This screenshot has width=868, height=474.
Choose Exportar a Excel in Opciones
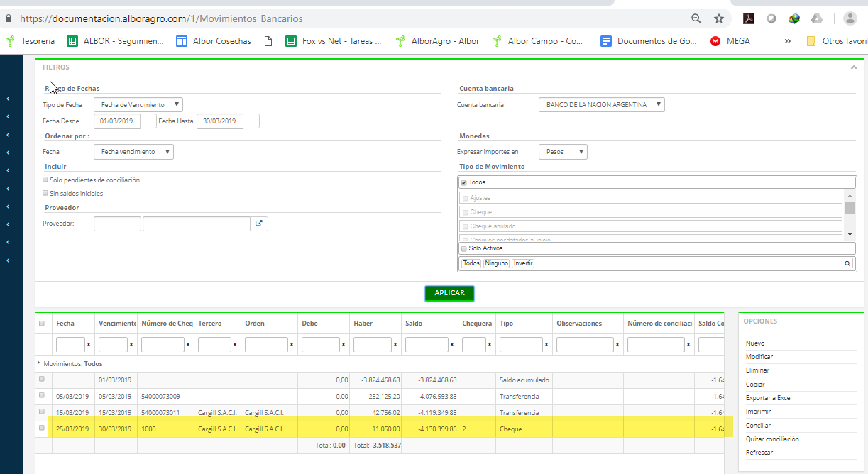(769, 398)
